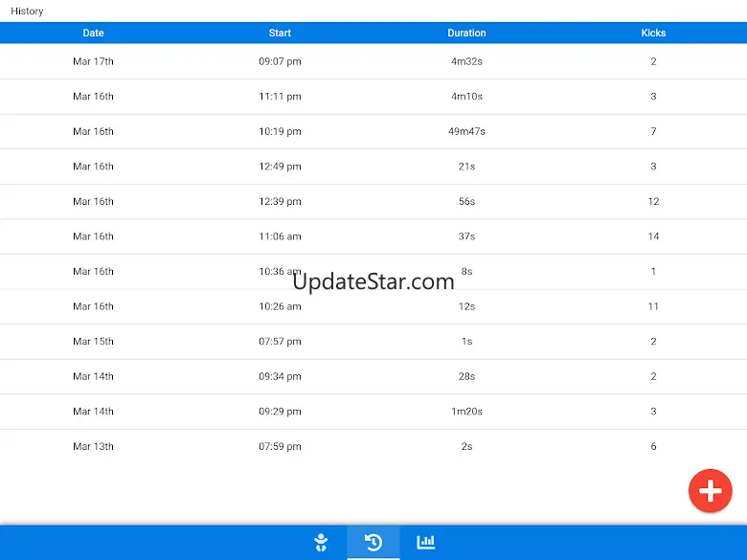Viewport: 747px width, 560px height.
Task: Click the Start column header
Action: [280, 33]
